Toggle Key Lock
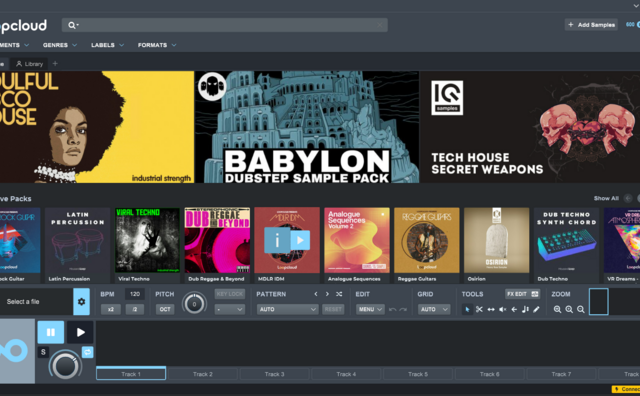 click(x=230, y=294)
